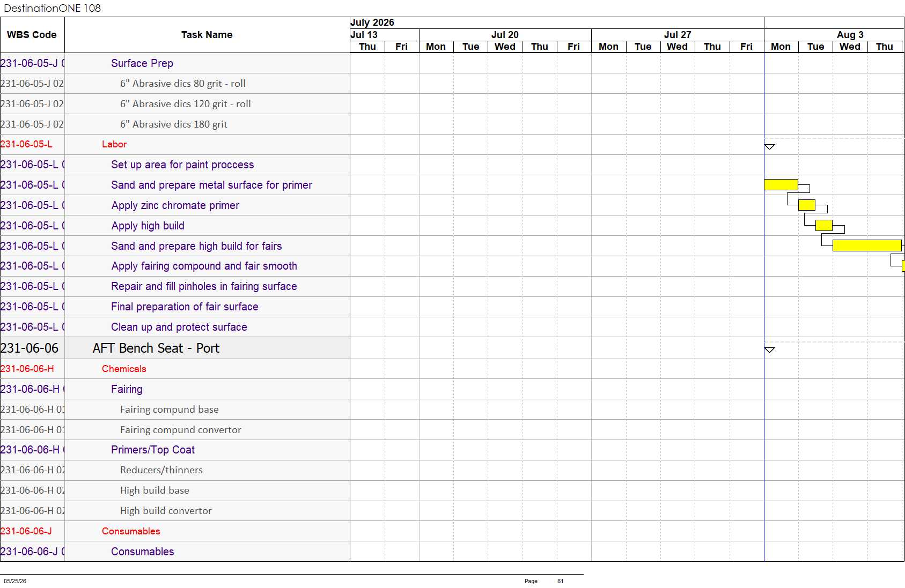Image resolution: width=905 pixels, height=588 pixels.
Task: Select the Primers/Top Coat subgroup
Action: 175,450
